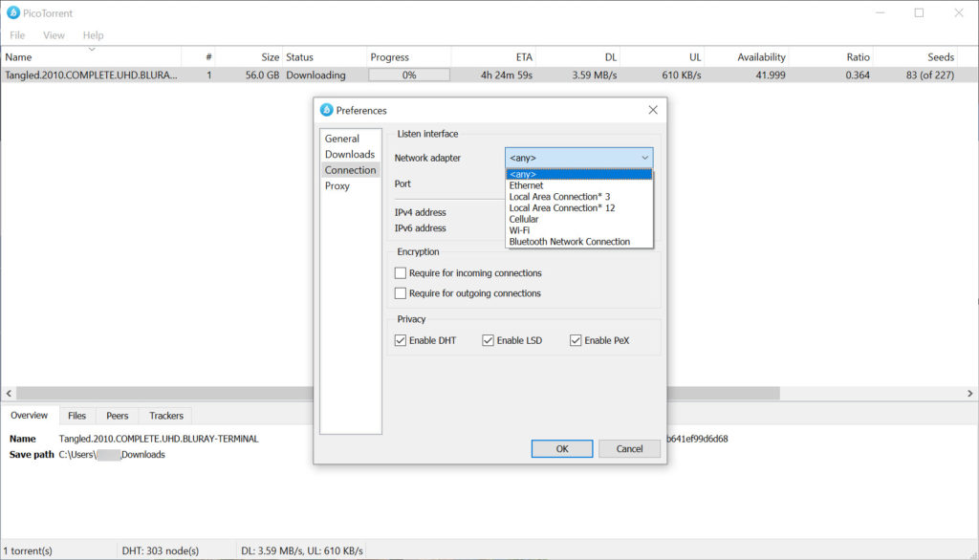Sort by the ETA column header

click(493, 56)
